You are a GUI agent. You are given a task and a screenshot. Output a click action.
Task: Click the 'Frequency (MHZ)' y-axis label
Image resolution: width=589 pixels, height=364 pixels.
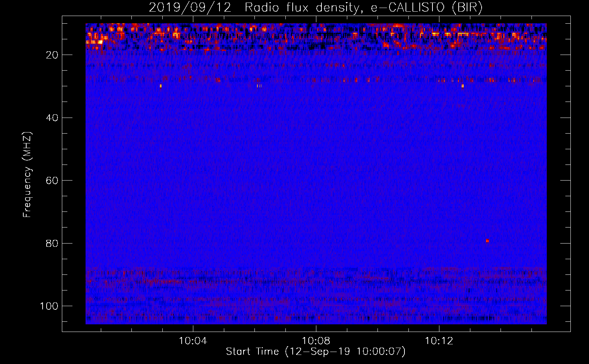27,174
